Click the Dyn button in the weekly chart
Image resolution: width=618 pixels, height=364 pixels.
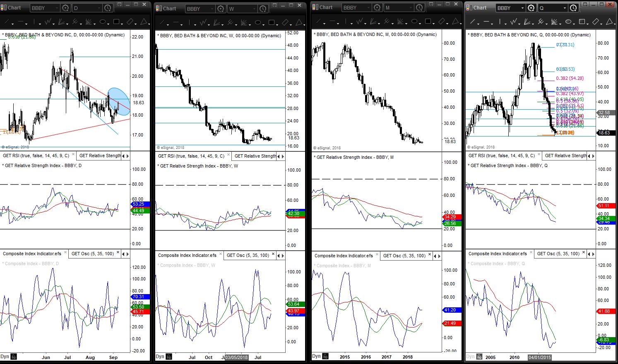pyautogui.click(x=160, y=356)
